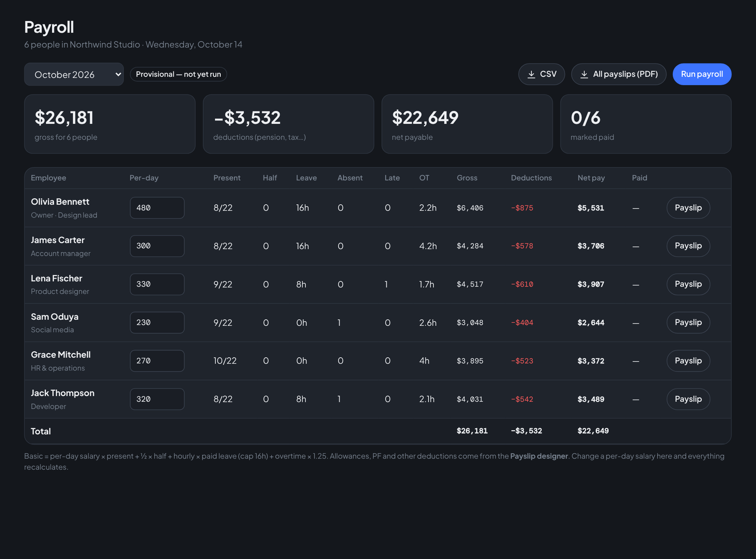
Task: Click the −$3,532 deductions summary card
Action: click(x=288, y=124)
